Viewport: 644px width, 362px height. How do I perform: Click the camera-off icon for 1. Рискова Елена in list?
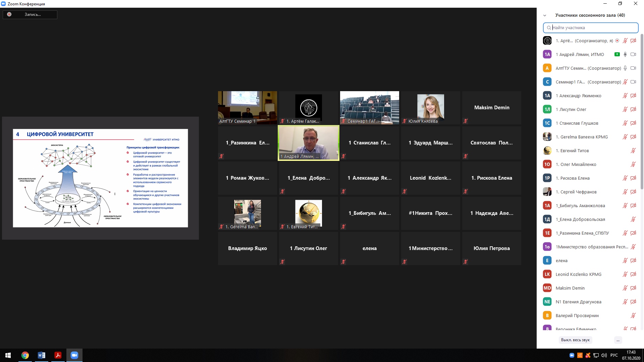(633, 178)
